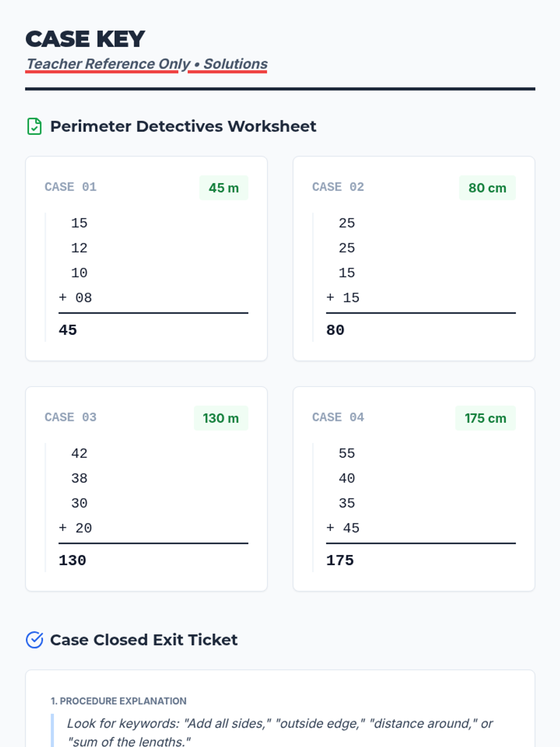
Task: Click the CASE 01 label
Action: 70,187
